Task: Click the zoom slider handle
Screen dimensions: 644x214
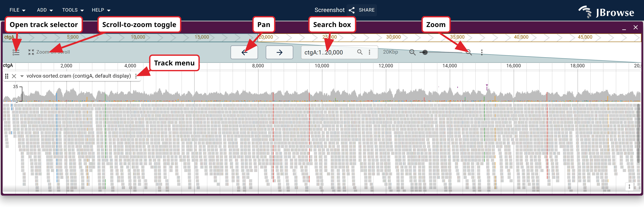Action: tap(425, 52)
